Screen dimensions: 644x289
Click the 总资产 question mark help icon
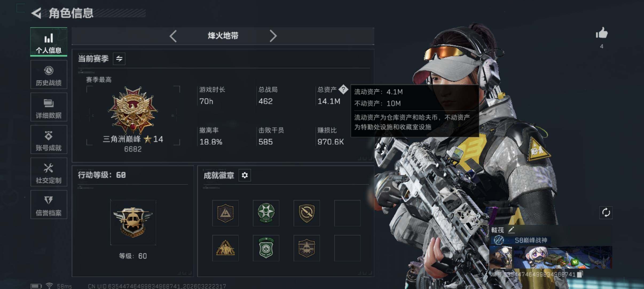click(x=343, y=89)
